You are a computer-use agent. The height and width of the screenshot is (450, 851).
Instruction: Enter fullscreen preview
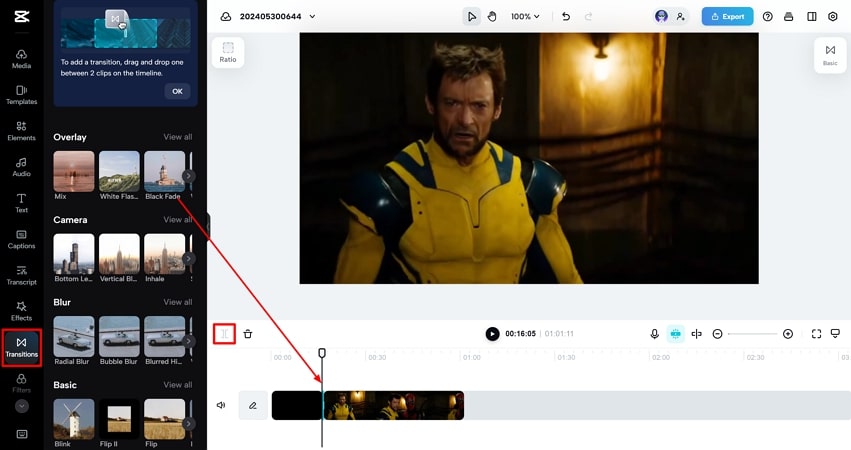[816, 334]
